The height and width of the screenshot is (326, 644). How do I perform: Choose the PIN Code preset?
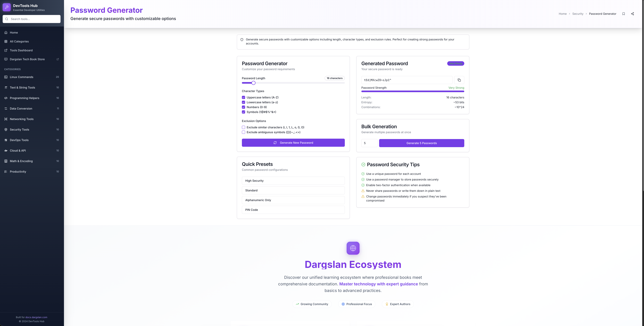293,210
